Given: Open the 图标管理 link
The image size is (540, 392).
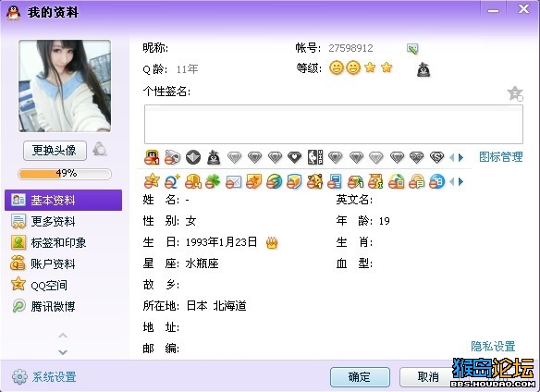Looking at the screenshot, I should 501,157.
